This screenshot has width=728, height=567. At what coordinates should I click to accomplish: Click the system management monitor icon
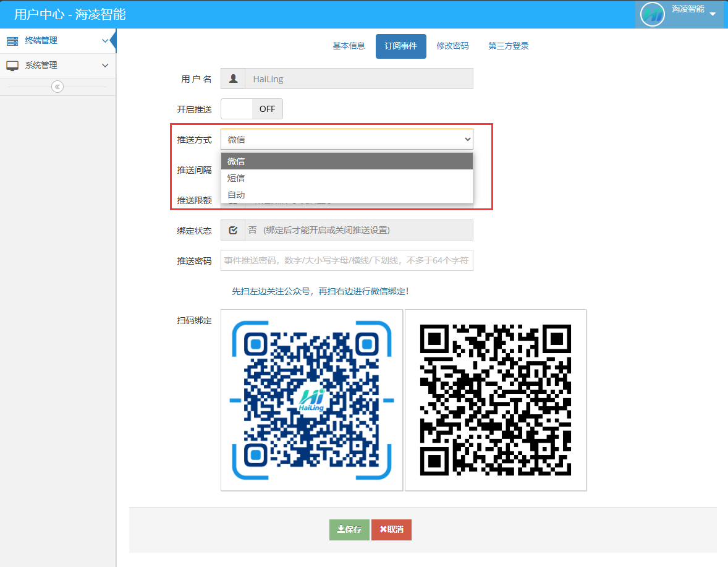click(x=12, y=66)
